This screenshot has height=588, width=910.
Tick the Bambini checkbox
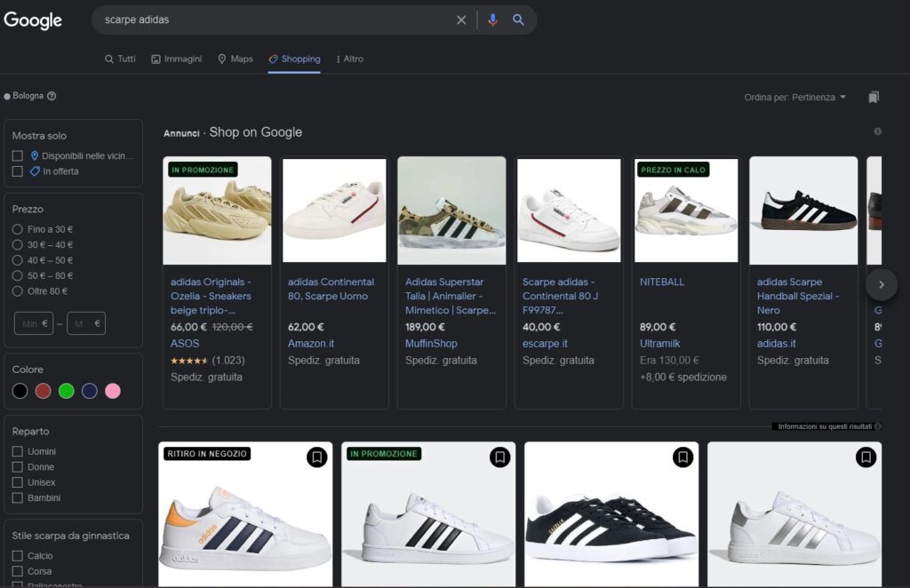pyautogui.click(x=18, y=497)
